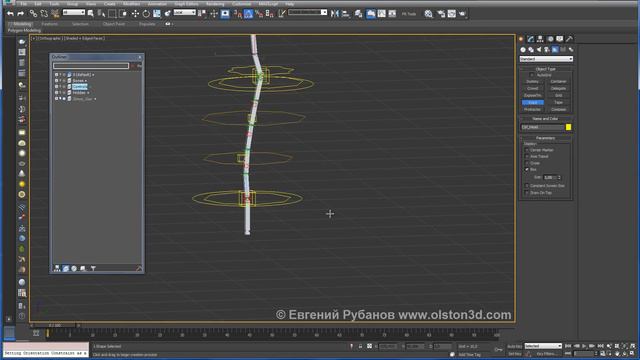Screen dimensions: 640x360
Task: Enable the Draw On Top checkbox
Action: (527, 192)
